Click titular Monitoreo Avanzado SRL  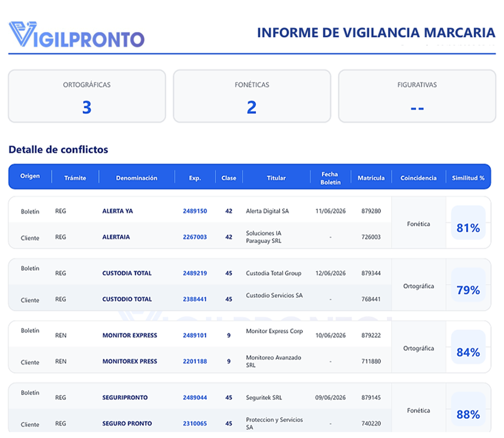274,361
